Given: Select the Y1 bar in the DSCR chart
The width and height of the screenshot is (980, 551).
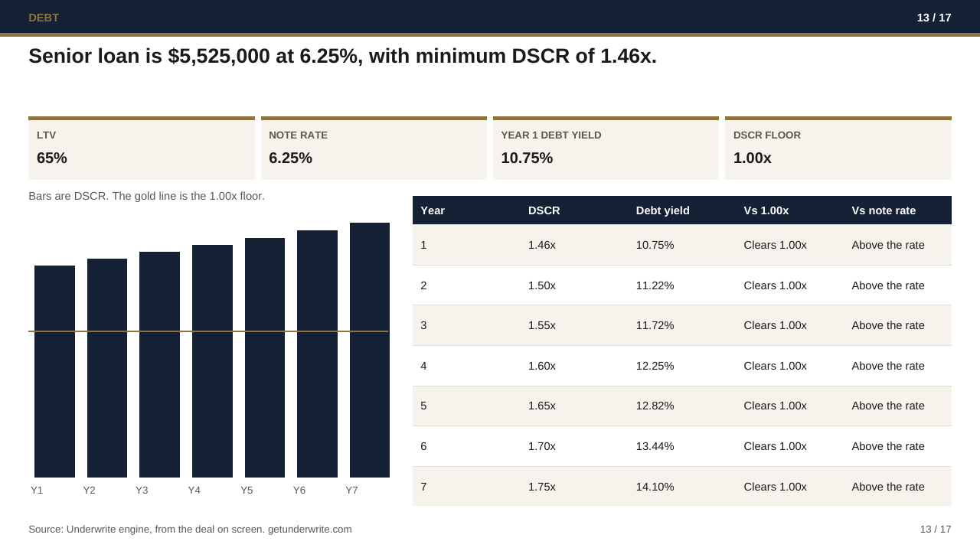Looking at the screenshot, I should [54, 371].
